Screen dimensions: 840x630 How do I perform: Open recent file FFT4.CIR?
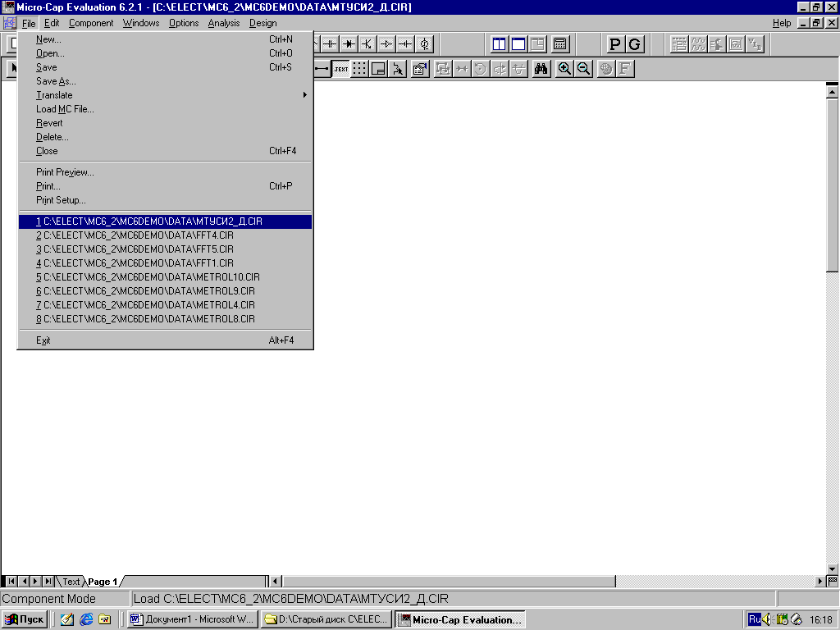coord(165,235)
